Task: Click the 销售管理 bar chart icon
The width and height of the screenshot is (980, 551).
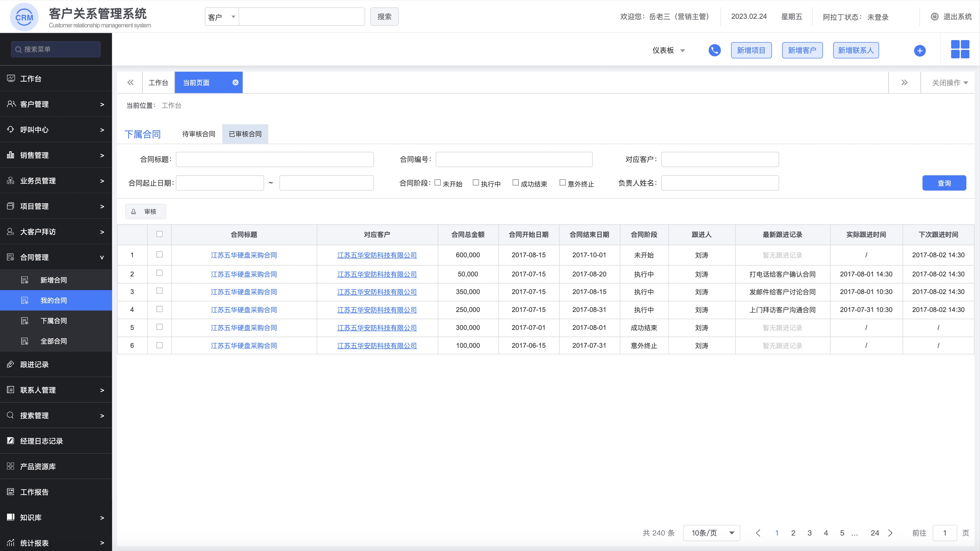Action: coord(11,155)
